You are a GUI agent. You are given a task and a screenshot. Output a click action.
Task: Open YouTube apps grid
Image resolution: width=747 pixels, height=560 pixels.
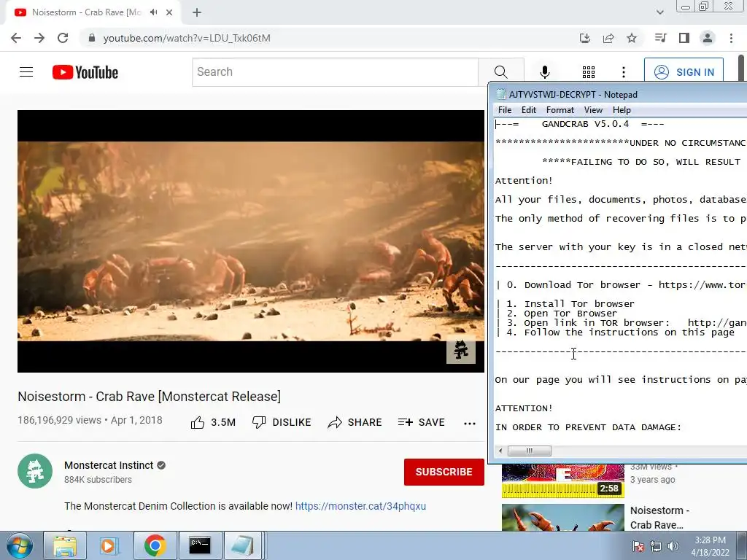(x=589, y=72)
